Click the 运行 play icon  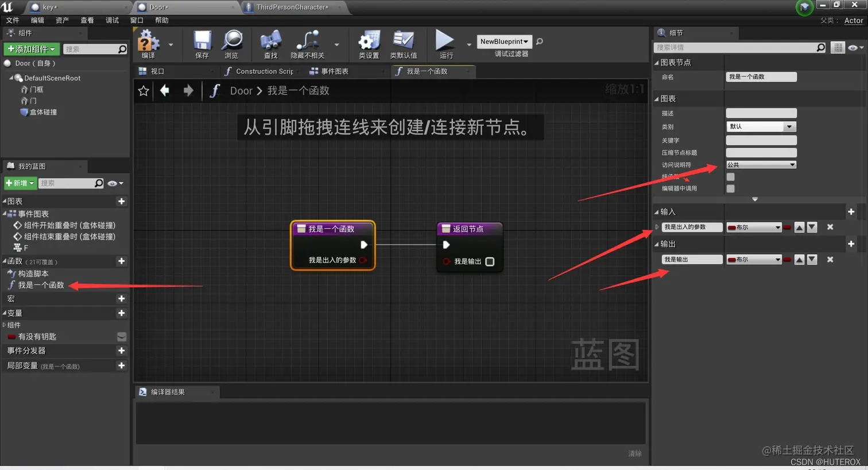tap(445, 44)
